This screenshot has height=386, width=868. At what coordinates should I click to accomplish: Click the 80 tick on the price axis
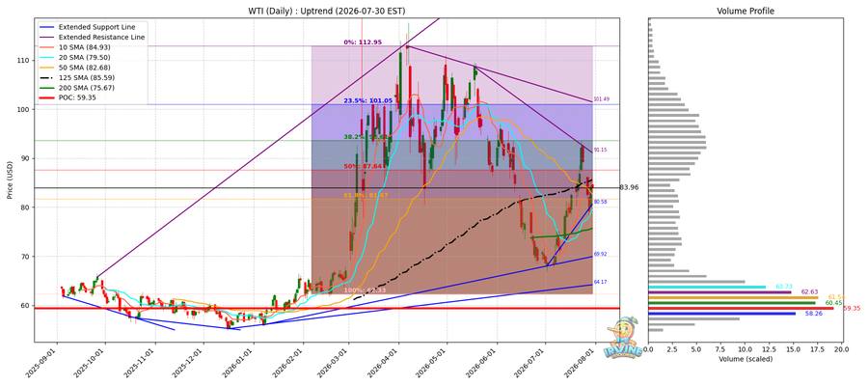(26, 207)
